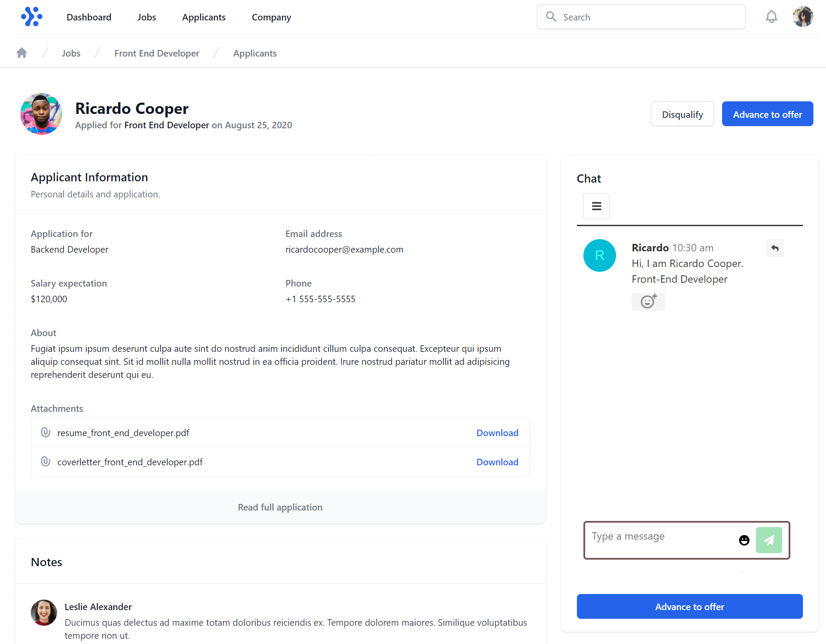Add a reaction to Ricardo's chat message
Image resolution: width=826 pixels, height=644 pixels.
tap(648, 301)
